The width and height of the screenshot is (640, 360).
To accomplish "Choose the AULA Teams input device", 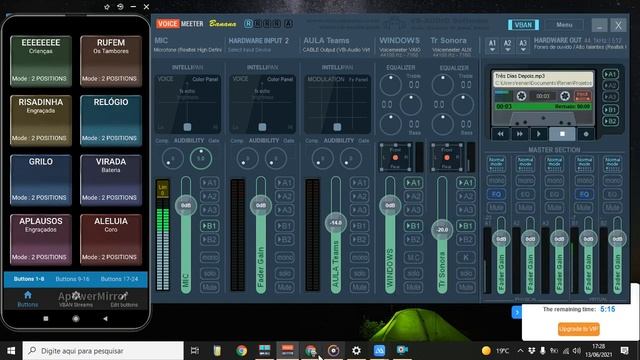I will click(x=336, y=50).
